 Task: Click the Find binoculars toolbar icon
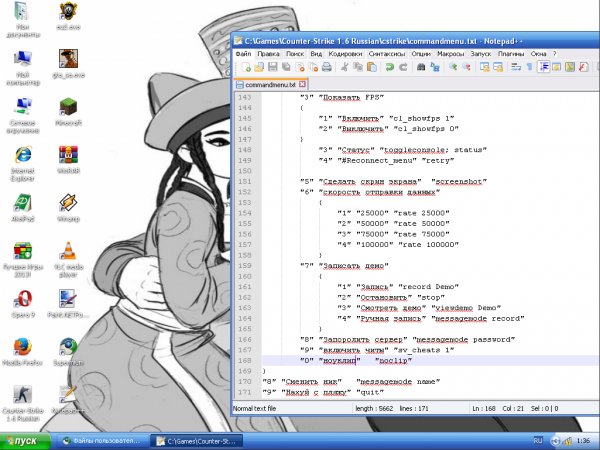(x=422, y=67)
